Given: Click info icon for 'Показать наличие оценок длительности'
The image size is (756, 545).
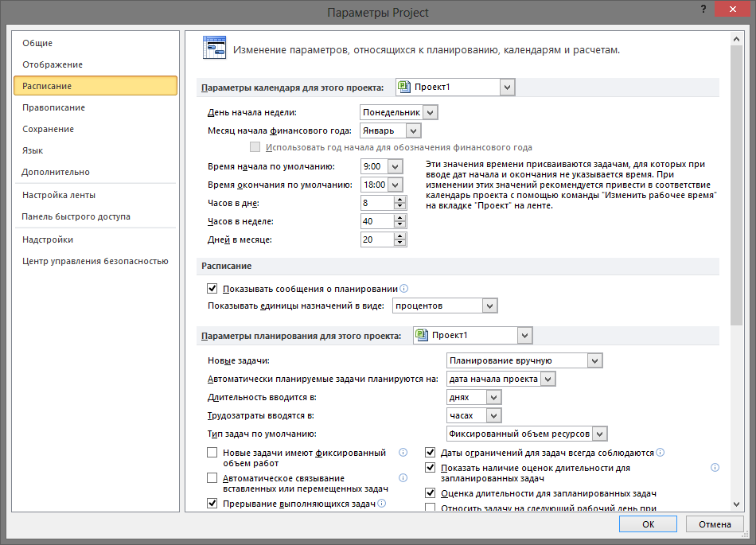Looking at the screenshot, I should click(715, 467).
